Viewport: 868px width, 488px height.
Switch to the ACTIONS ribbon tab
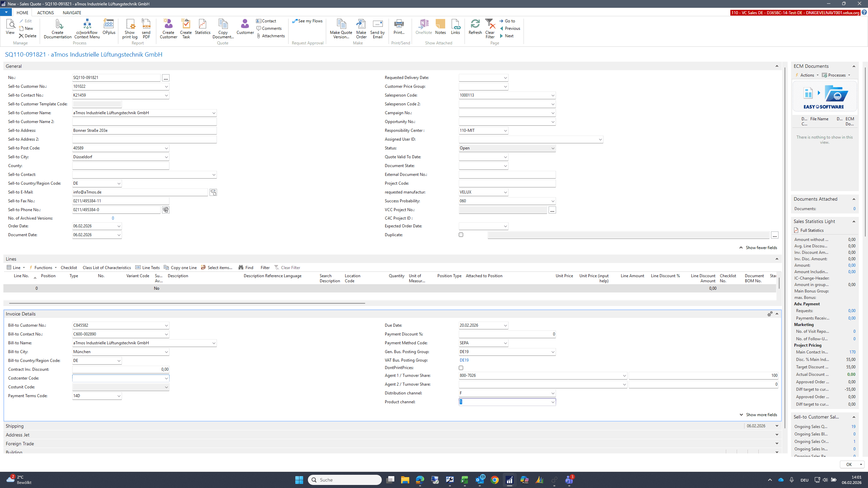click(x=45, y=13)
